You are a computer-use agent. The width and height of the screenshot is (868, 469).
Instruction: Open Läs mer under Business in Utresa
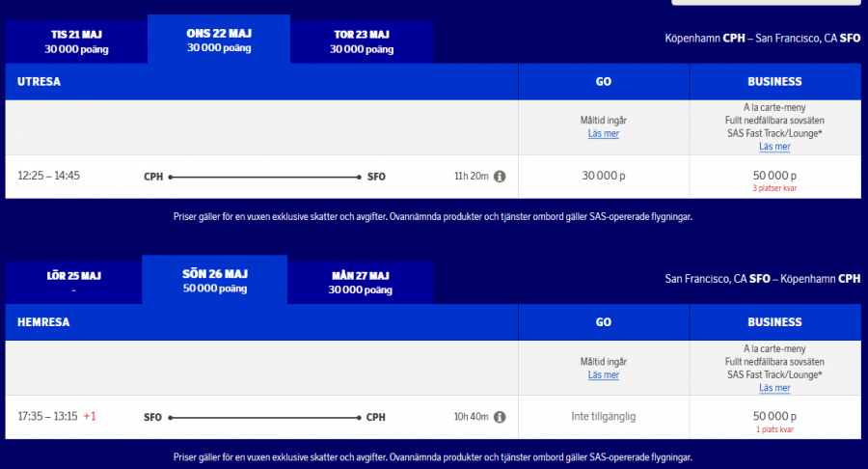(x=774, y=147)
